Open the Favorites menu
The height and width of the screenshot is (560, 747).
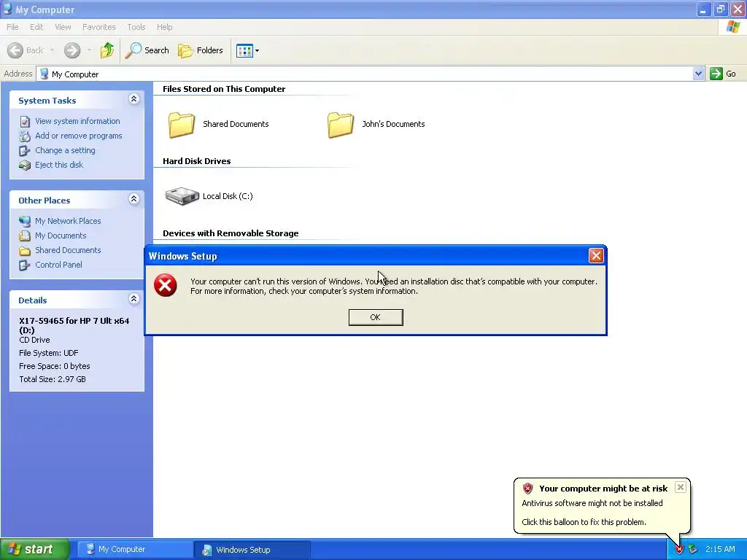coord(98,27)
